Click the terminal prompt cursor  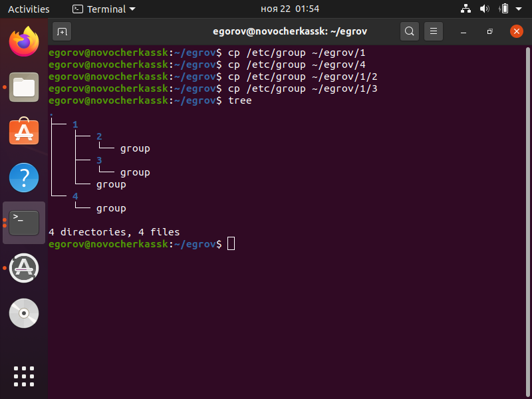point(231,244)
